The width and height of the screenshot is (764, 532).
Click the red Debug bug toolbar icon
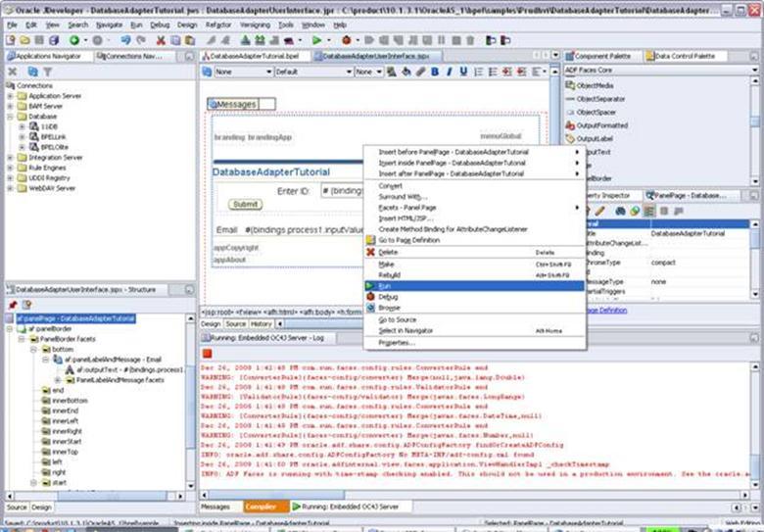(x=347, y=40)
